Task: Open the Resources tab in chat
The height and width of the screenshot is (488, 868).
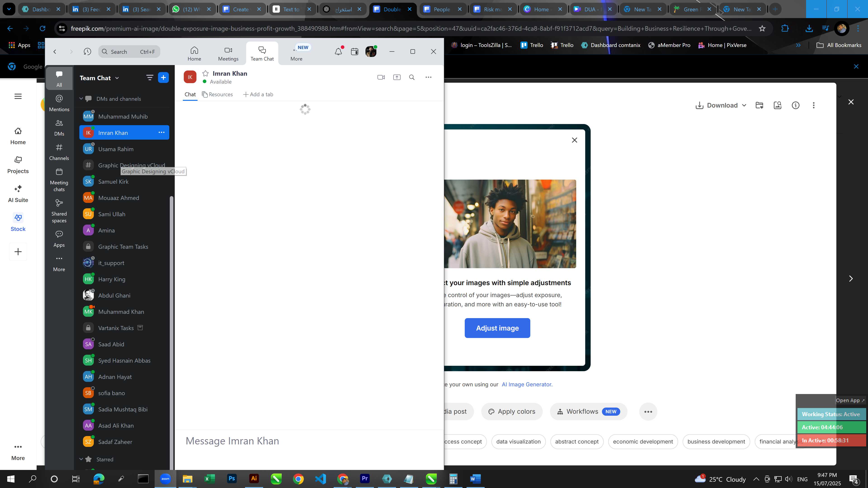Action: tap(217, 95)
